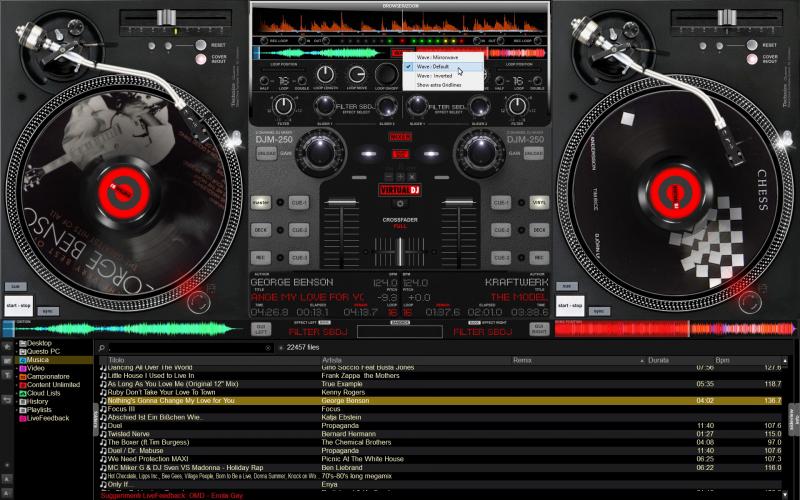This screenshot has height=500, width=800.
Task: Click the left deck Half loop button
Action: [x=264, y=81]
